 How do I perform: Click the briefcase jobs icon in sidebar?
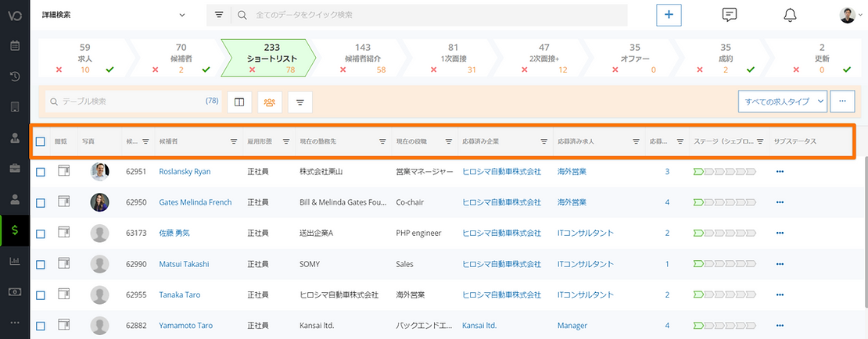pyautogui.click(x=15, y=168)
